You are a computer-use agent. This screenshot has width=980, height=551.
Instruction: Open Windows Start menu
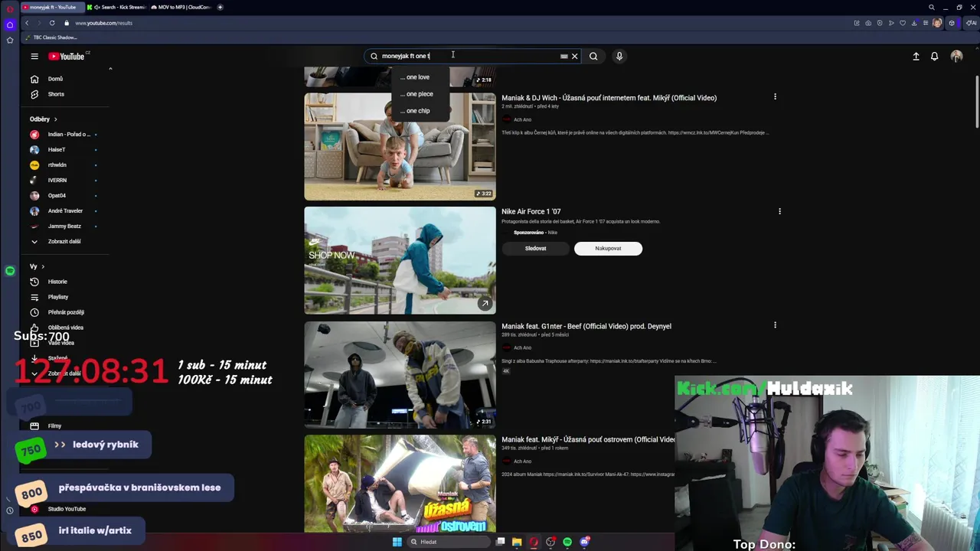click(x=397, y=542)
